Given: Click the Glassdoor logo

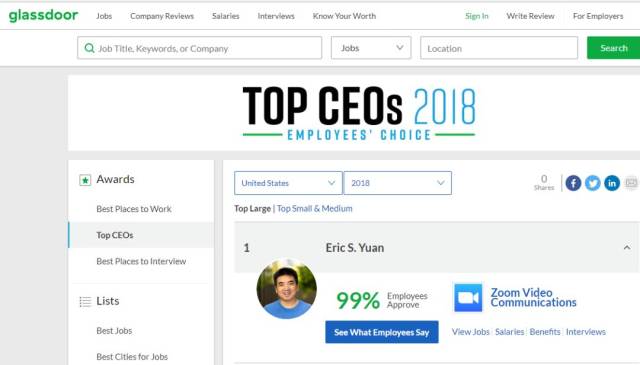Looking at the screenshot, I should pos(43,16).
